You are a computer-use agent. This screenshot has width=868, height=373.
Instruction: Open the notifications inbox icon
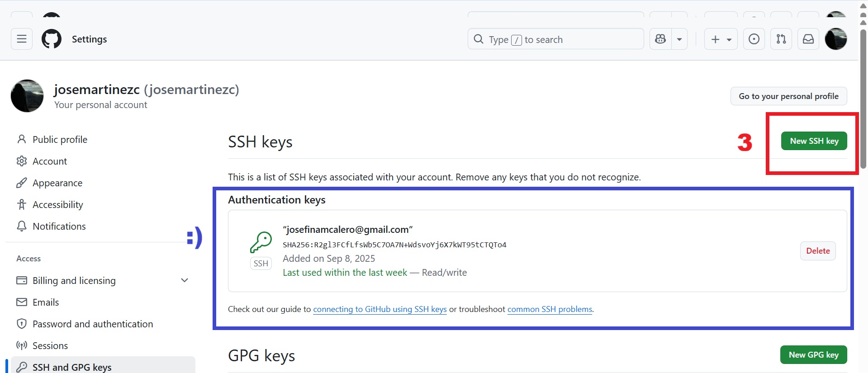pos(808,39)
